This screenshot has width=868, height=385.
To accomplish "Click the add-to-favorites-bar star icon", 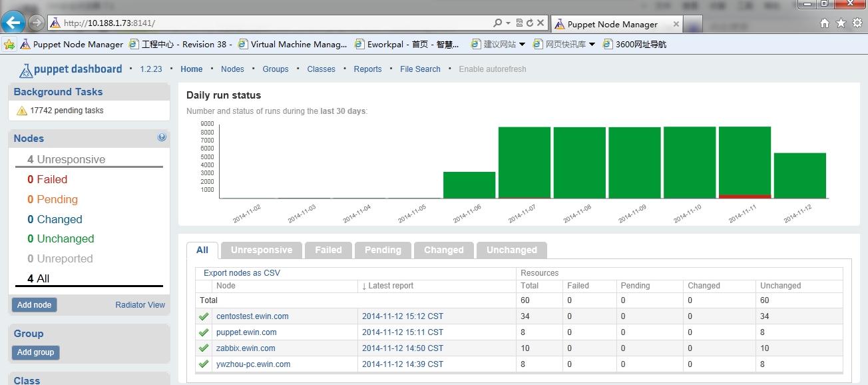I will 9,45.
